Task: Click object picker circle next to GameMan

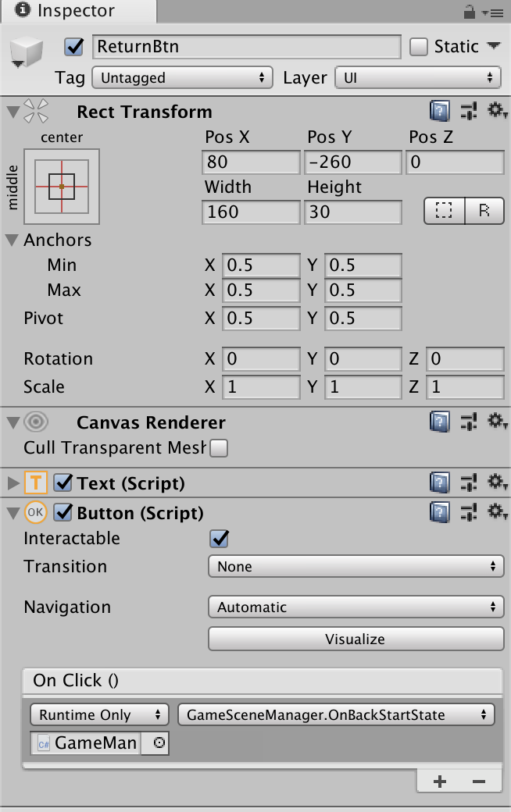Action: (x=159, y=743)
